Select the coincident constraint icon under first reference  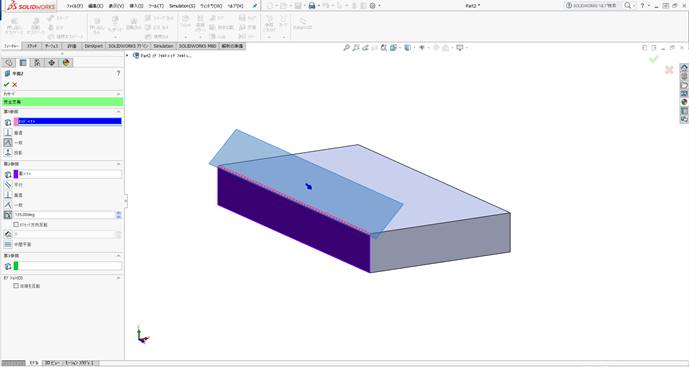pyautogui.click(x=7, y=142)
